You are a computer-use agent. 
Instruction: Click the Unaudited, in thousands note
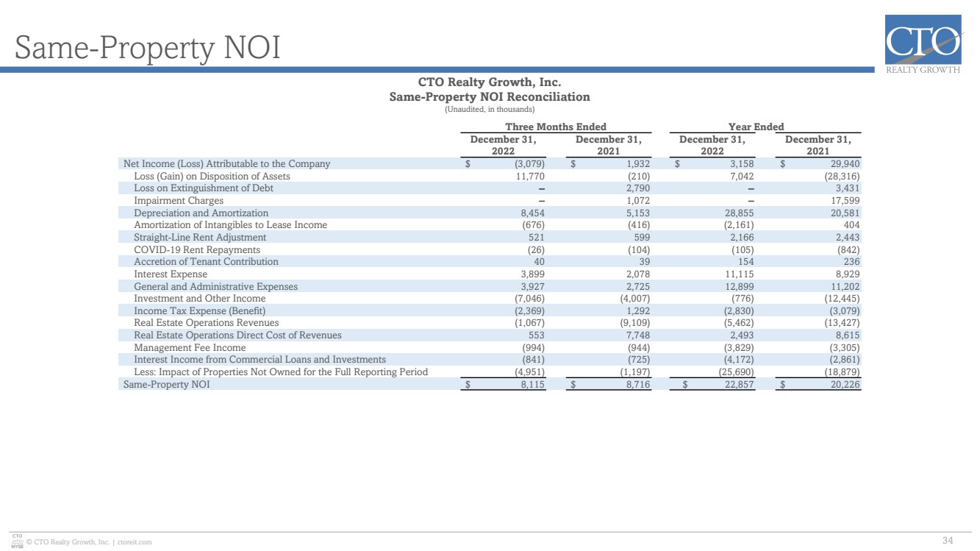click(x=490, y=110)
